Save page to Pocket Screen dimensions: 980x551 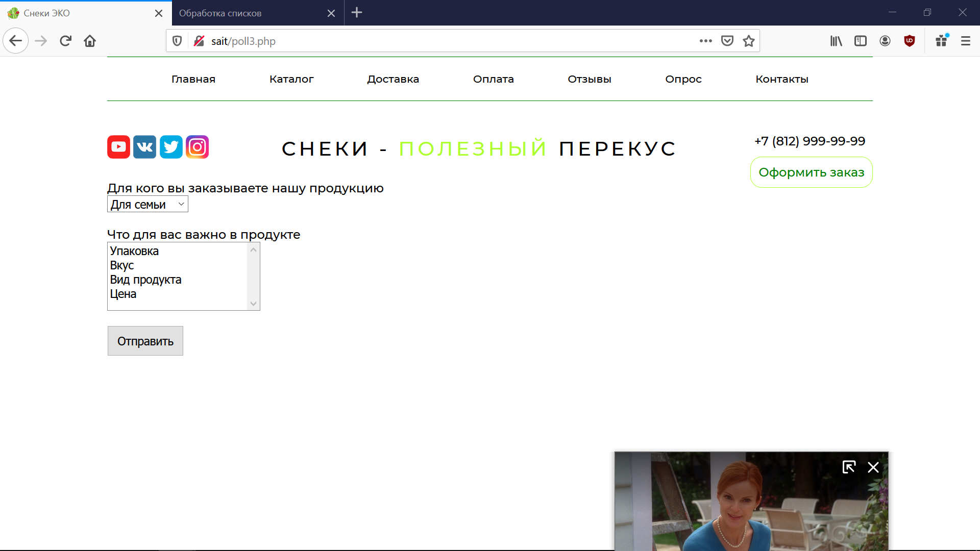pyautogui.click(x=727, y=41)
